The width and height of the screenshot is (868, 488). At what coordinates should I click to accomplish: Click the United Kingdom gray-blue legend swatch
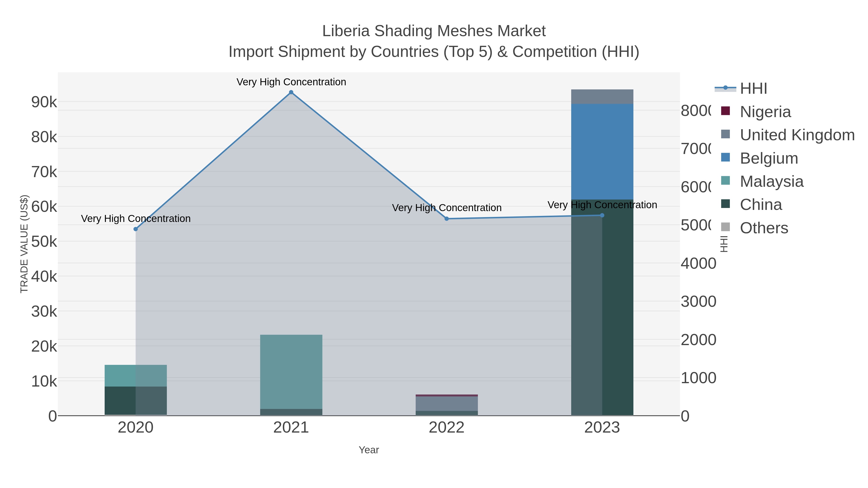point(726,134)
